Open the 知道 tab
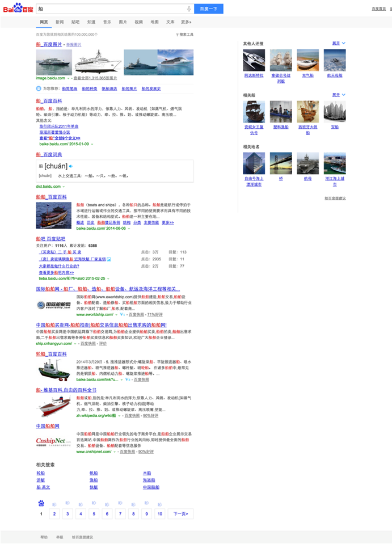 coord(91,22)
